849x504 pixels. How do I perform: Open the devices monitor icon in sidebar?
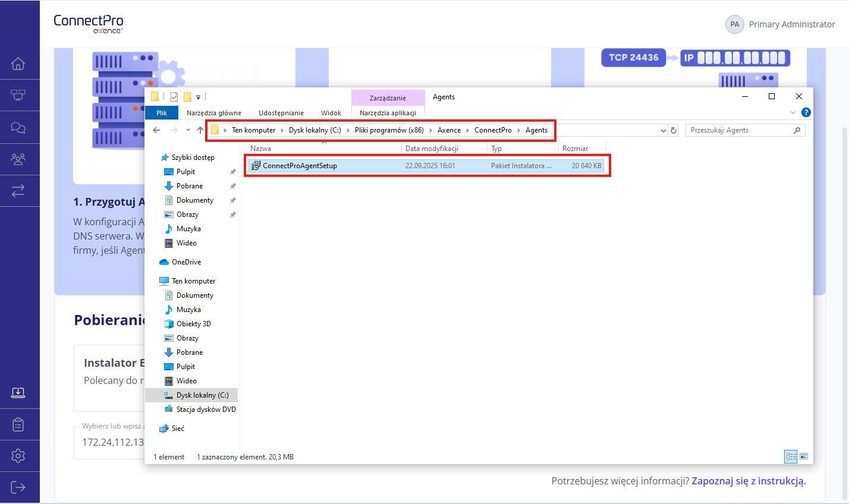point(18,95)
